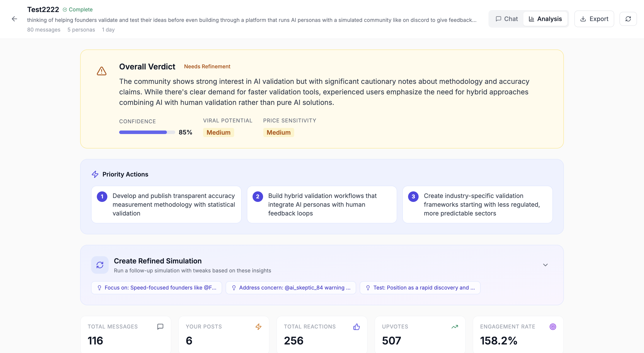Select the Focus on speed-focused founders suggestion

pyautogui.click(x=156, y=288)
